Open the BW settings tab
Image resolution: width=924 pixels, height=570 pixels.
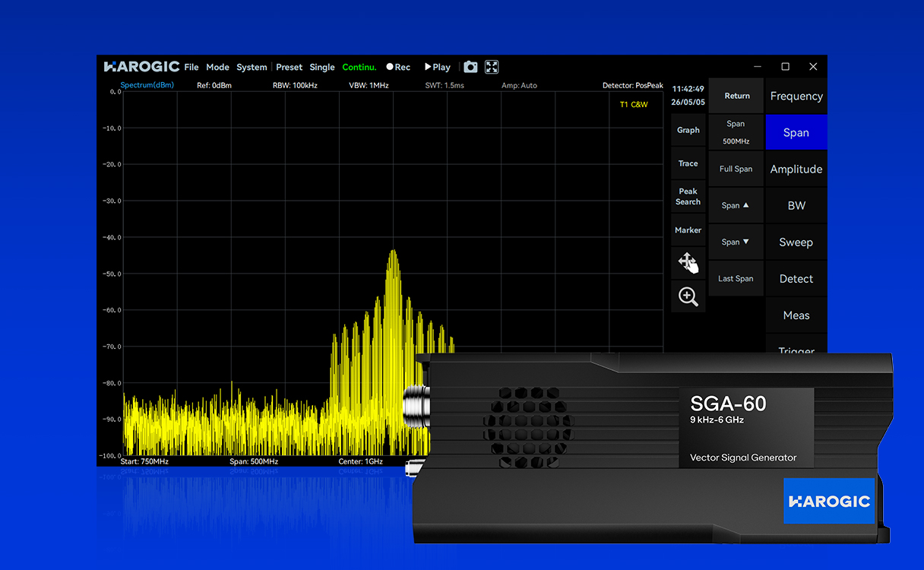[x=796, y=205]
